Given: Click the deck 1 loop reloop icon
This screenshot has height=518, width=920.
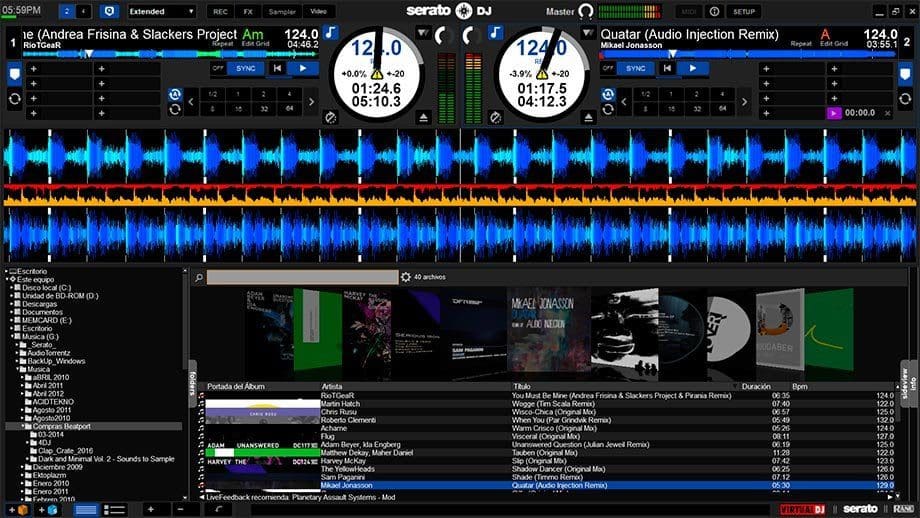Looking at the screenshot, I should point(175,109).
